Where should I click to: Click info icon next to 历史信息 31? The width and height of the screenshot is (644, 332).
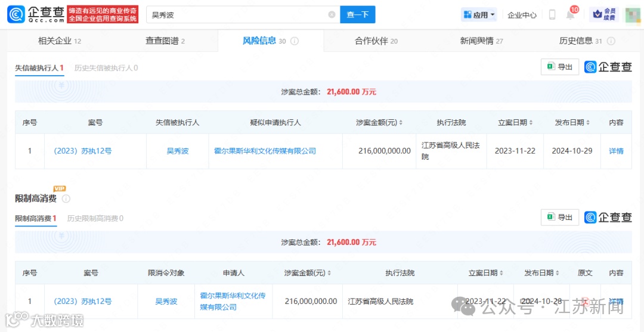coord(611,41)
